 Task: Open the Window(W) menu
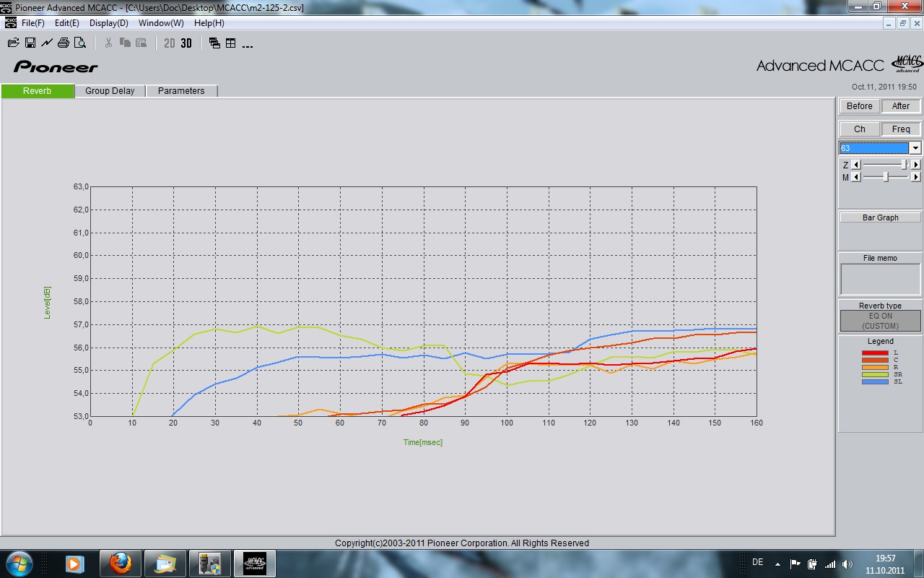coord(161,23)
